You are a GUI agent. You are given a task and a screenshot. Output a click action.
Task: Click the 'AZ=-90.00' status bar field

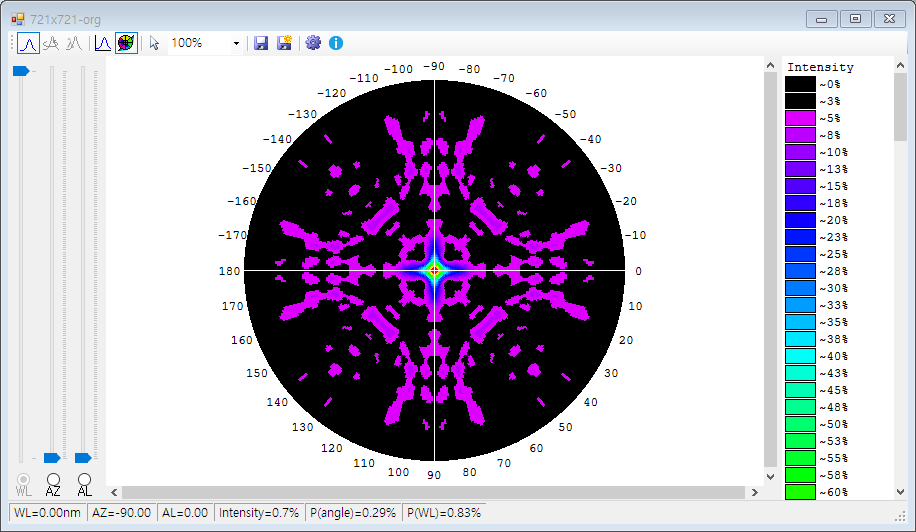[122, 513]
